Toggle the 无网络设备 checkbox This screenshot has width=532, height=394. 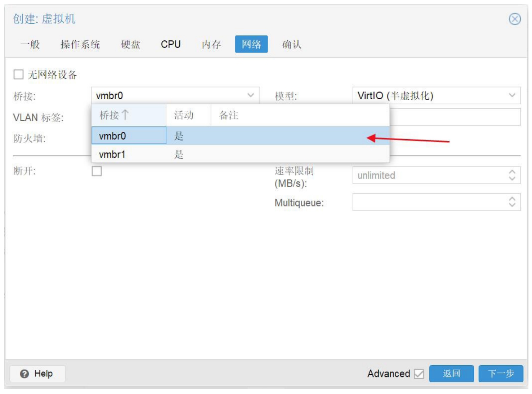click(18, 74)
